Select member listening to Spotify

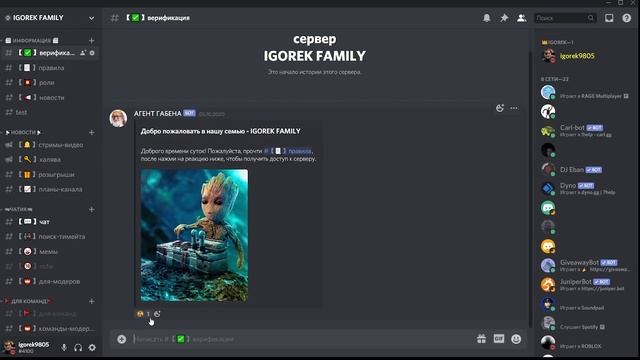586,323
